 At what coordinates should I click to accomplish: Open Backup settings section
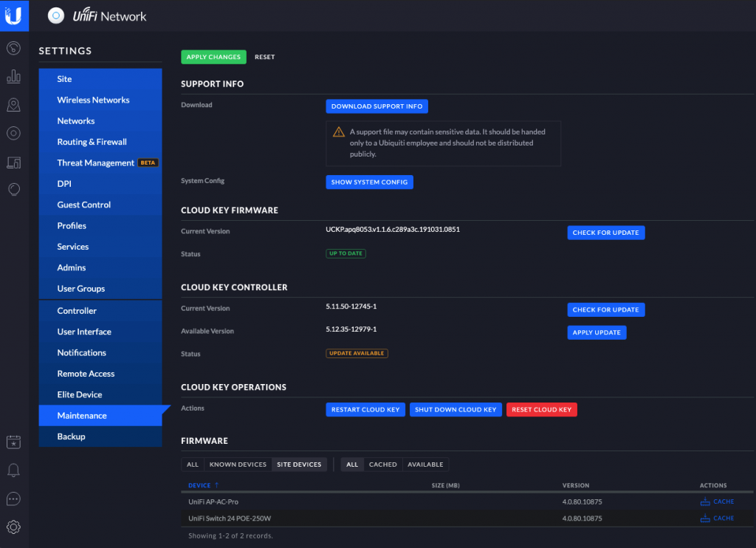(x=71, y=436)
